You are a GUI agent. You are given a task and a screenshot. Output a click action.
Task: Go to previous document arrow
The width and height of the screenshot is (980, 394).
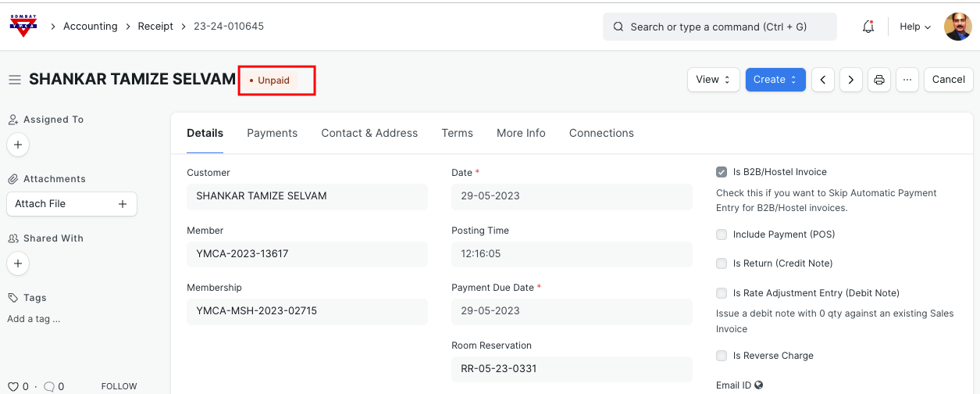pos(823,80)
